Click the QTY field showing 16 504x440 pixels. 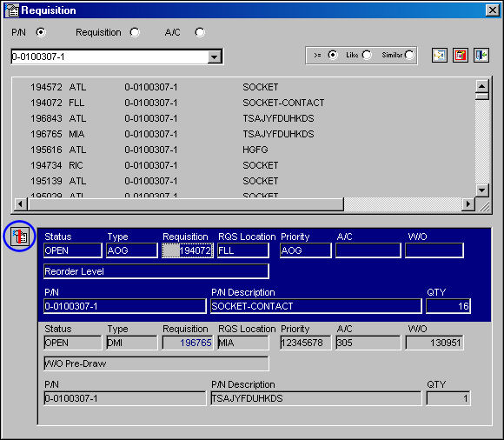coord(448,306)
